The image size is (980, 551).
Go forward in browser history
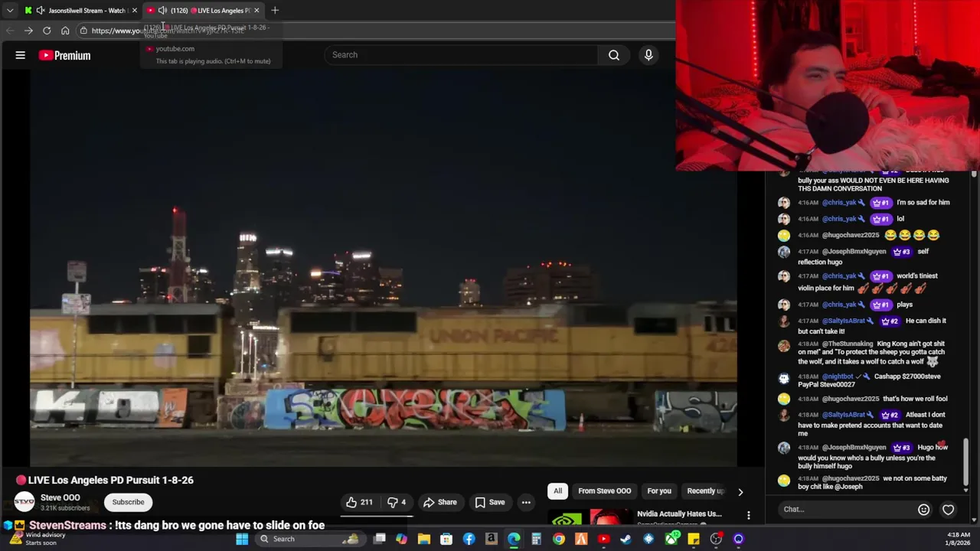click(x=28, y=31)
